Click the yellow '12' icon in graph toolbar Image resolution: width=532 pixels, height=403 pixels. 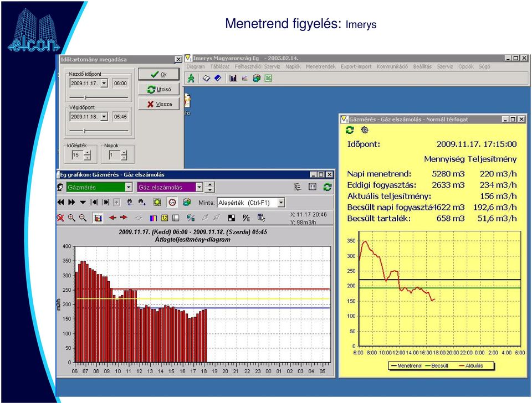165,218
